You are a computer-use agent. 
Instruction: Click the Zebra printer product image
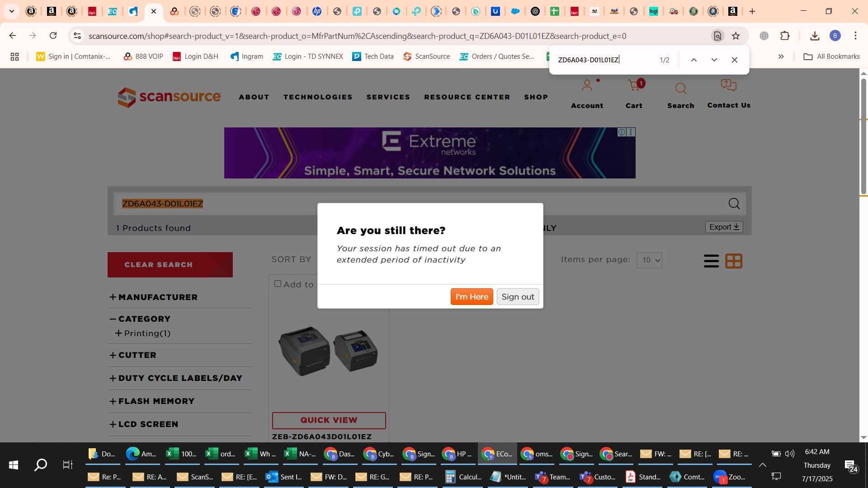329,351
